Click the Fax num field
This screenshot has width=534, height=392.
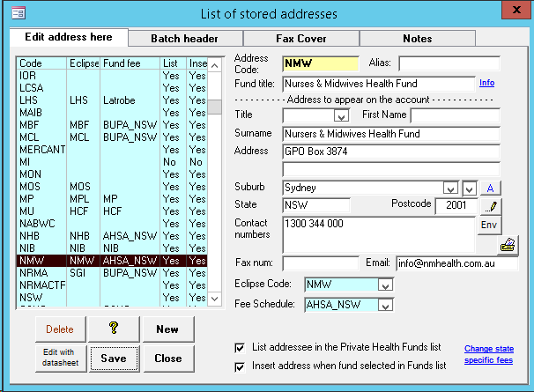pyautogui.click(x=321, y=263)
